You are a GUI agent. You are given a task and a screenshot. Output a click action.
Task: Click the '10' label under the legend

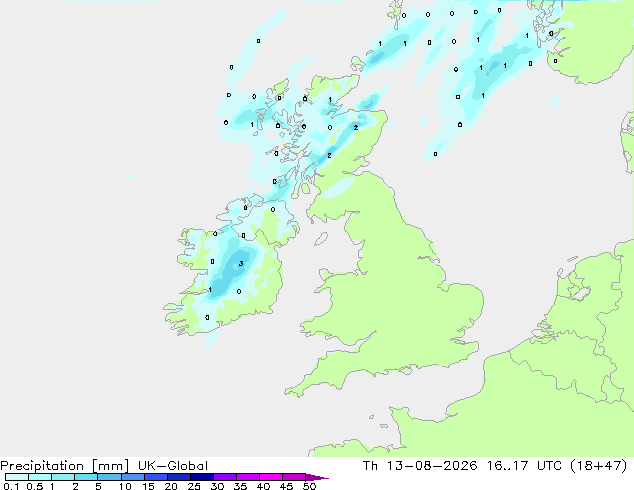point(125,486)
